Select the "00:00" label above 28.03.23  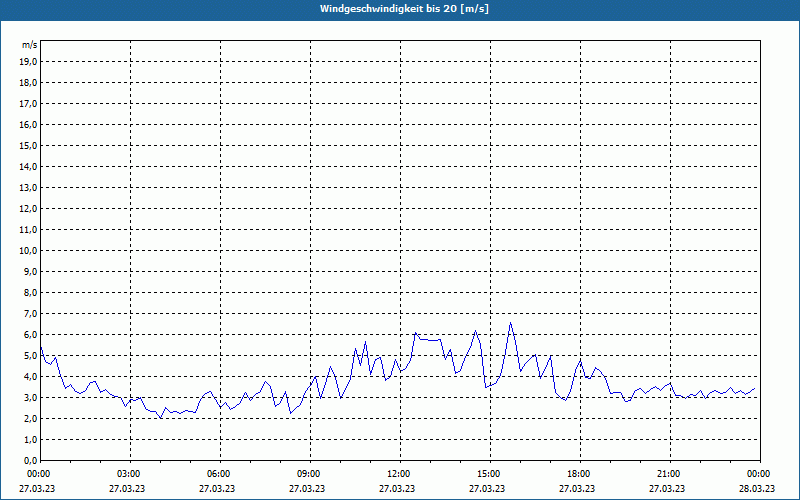pos(760,474)
